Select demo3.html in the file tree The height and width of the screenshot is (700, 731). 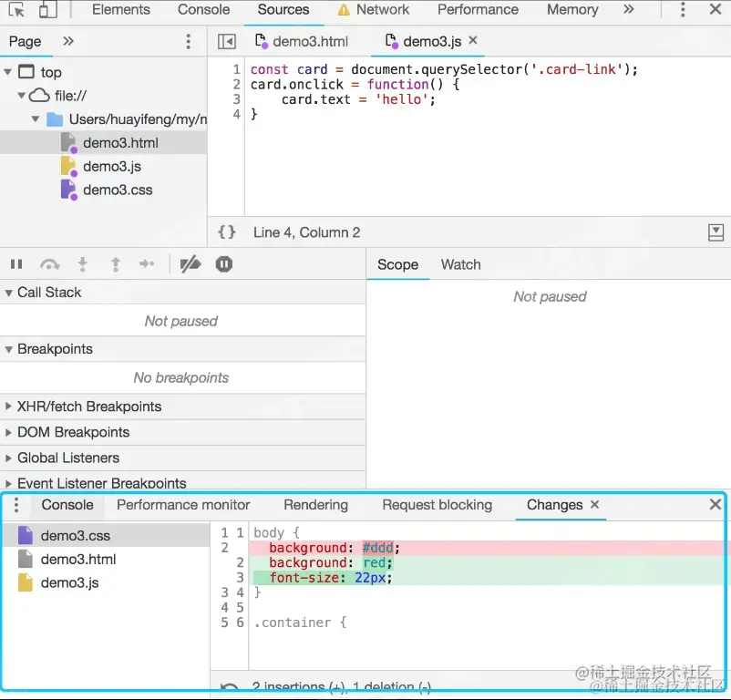(x=104, y=142)
